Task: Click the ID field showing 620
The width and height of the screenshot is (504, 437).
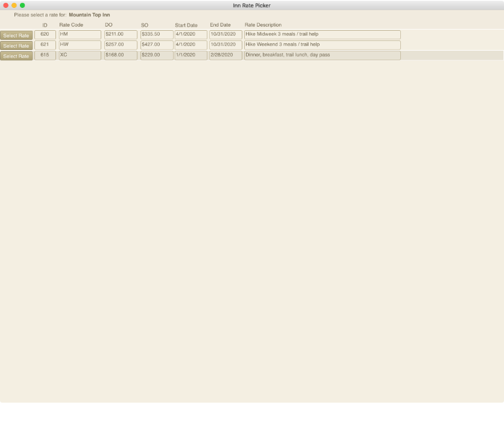Action: tap(45, 35)
